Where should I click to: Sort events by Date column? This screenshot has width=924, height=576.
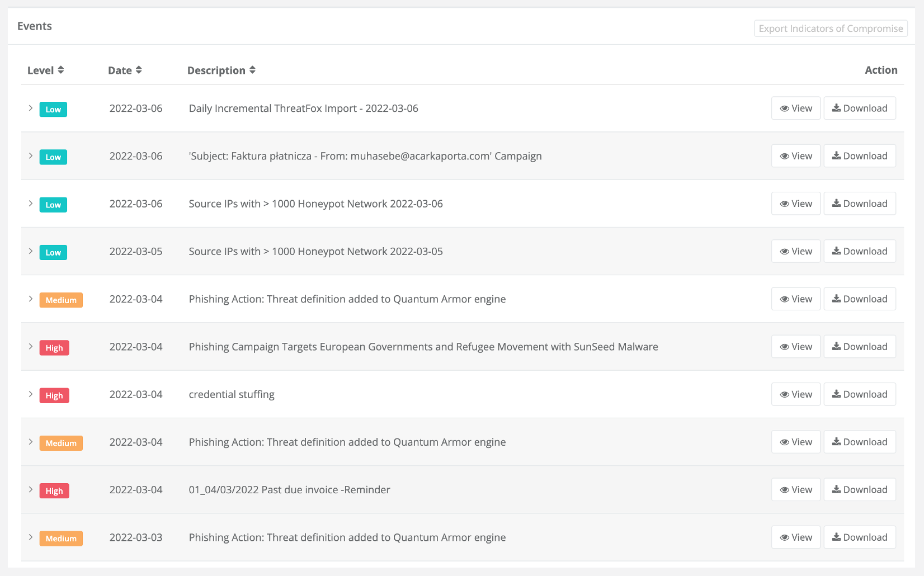(x=125, y=70)
